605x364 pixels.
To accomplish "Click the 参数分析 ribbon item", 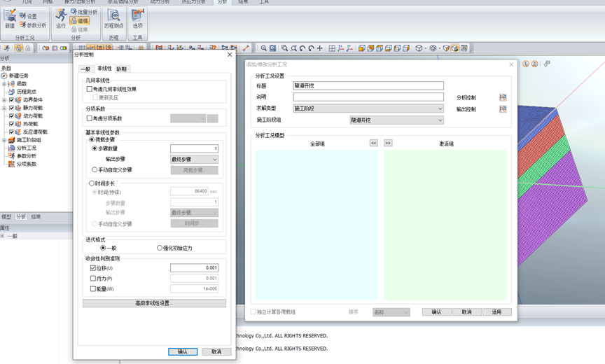I will point(33,25).
